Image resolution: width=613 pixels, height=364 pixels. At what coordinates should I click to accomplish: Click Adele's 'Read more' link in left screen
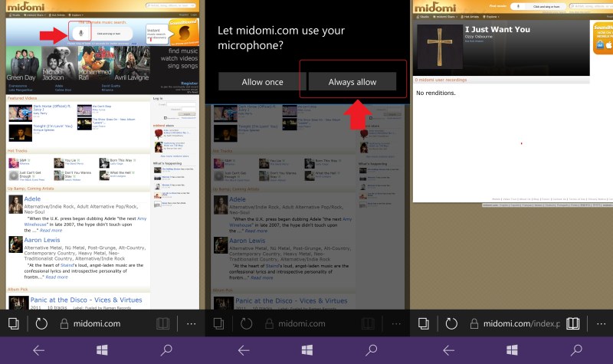click(x=51, y=231)
